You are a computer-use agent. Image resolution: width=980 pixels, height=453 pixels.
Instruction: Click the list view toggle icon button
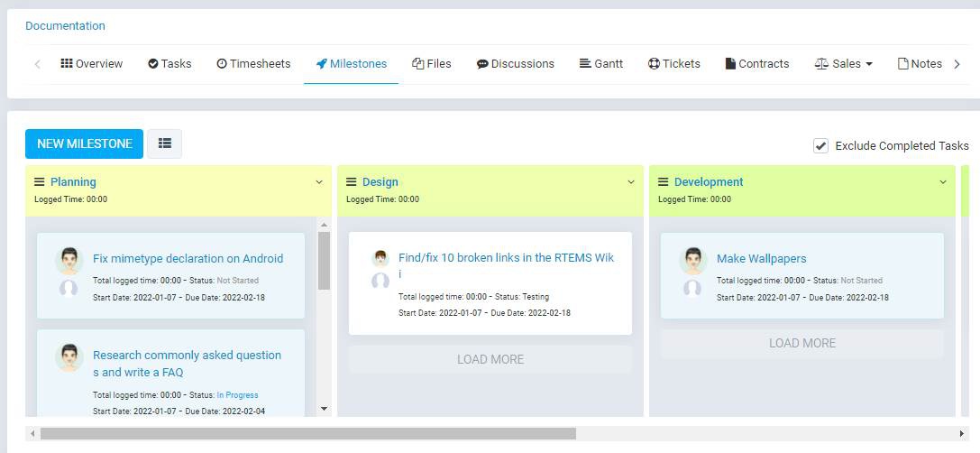164,143
